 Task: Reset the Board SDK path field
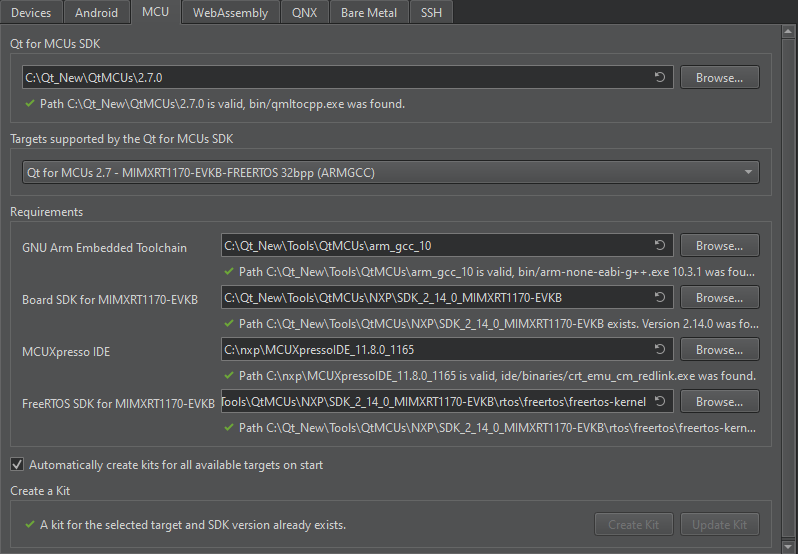660,298
